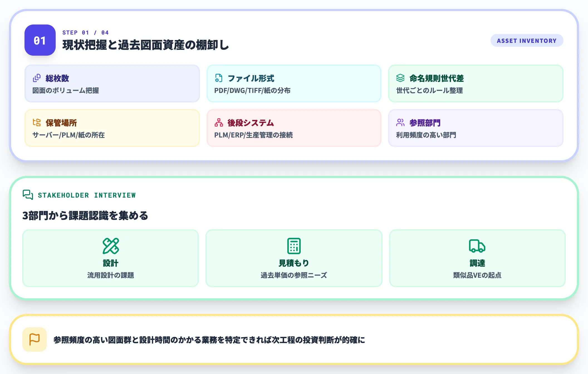Click the layers icon on 命名規則世代差 card

[400, 78]
